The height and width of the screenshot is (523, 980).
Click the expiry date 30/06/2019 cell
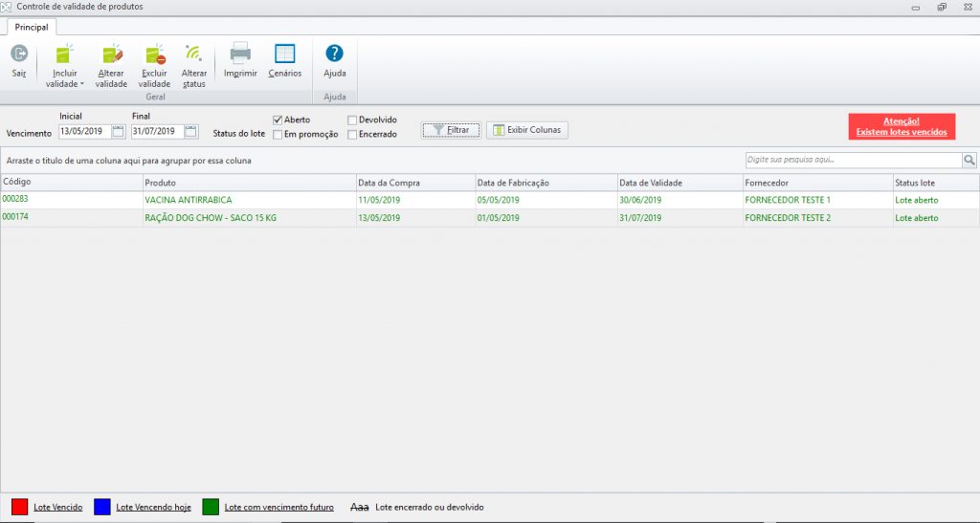680,200
